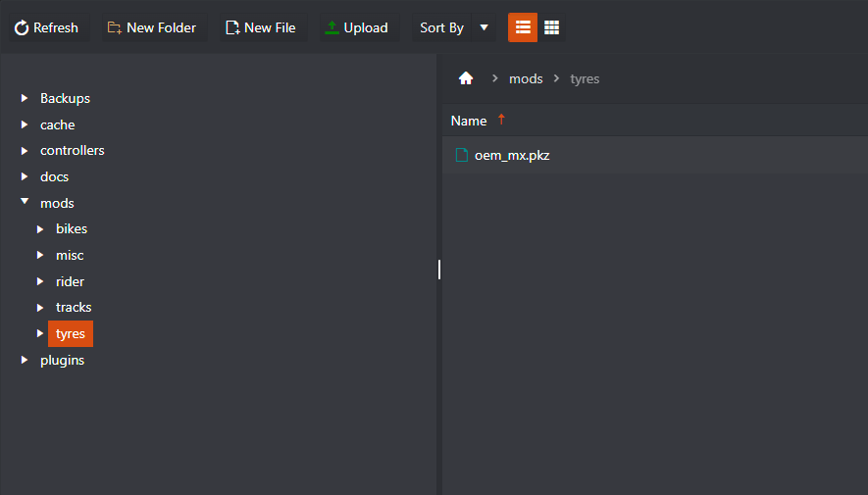Expand the misc subfolder
This screenshot has width=868, height=495.
point(40,255)
